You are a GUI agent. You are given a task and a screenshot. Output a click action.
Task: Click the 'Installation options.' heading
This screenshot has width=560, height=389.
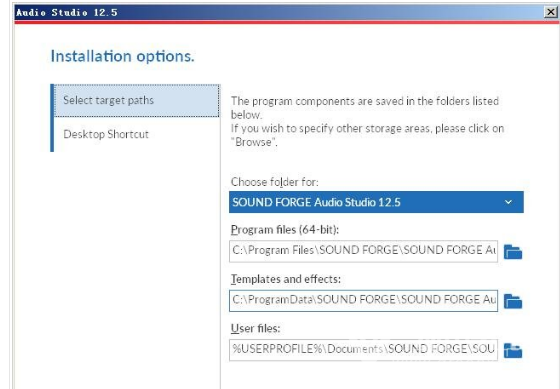click(x=122, y=56)
